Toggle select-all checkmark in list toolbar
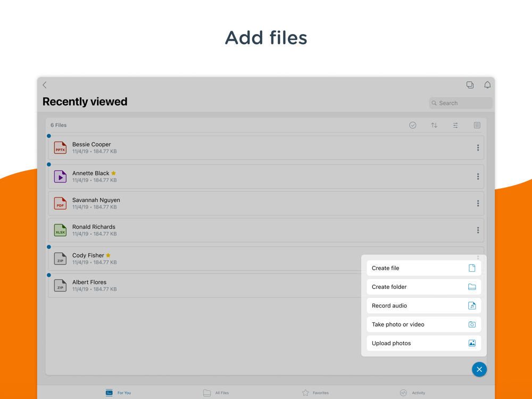The width and height of the screenshot is (532, 399). (413, 125)
